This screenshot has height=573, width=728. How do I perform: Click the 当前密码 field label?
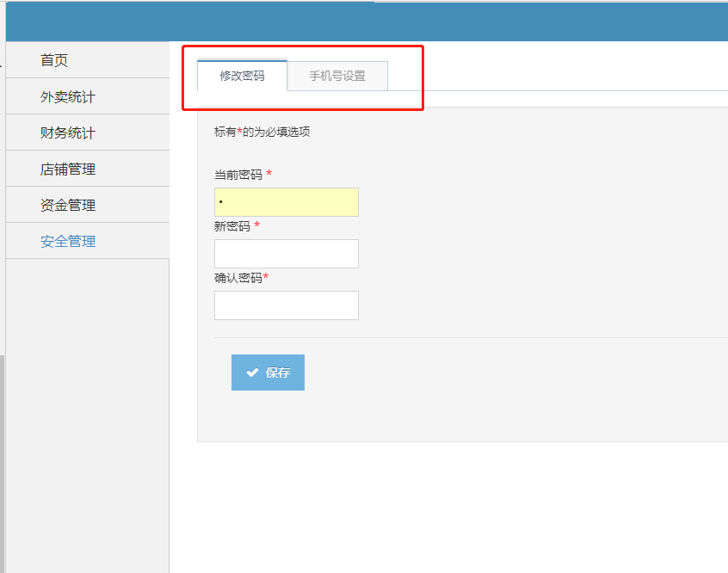click(238, 175)
